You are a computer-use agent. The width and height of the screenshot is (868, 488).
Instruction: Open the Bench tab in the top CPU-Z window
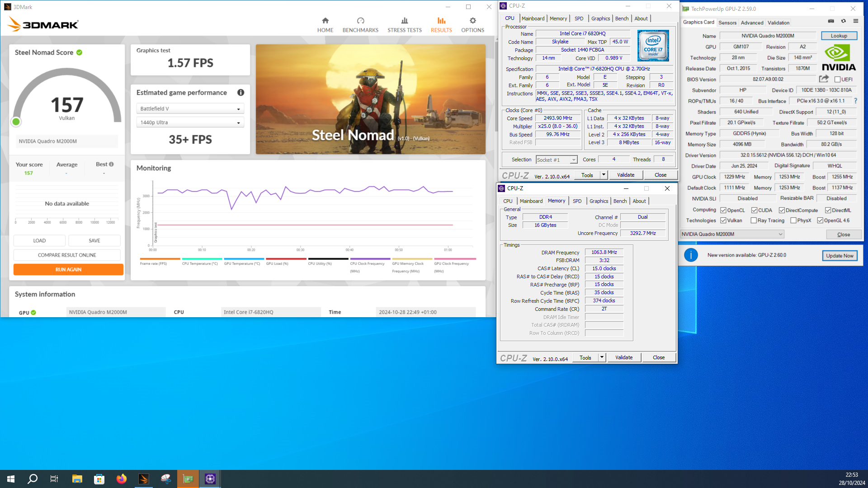(x=622, y=19)
